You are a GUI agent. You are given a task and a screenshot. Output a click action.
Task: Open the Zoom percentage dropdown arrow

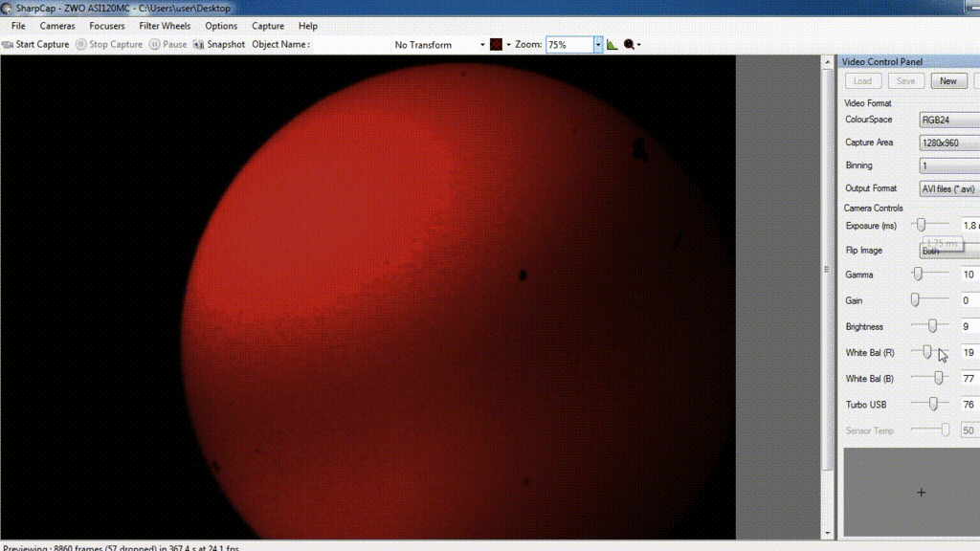click(x=598, y=44)
